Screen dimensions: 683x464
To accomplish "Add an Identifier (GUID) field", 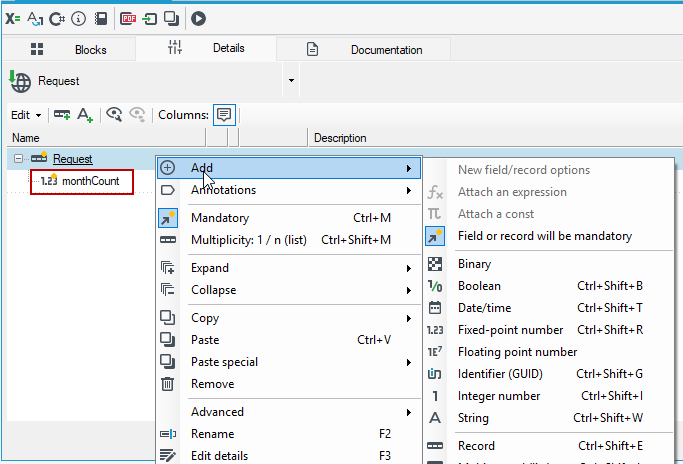I will point(549,374).
